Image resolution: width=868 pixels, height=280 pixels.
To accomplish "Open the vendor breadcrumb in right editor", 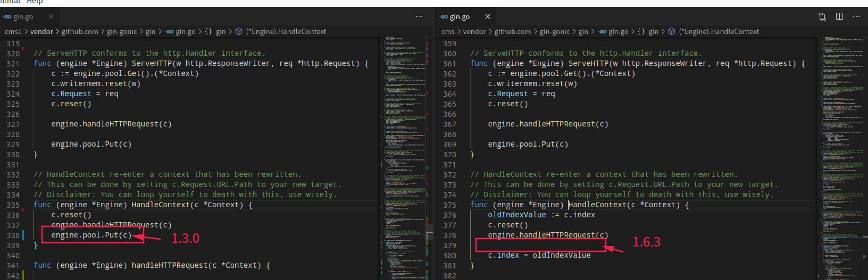I will 474,31.
